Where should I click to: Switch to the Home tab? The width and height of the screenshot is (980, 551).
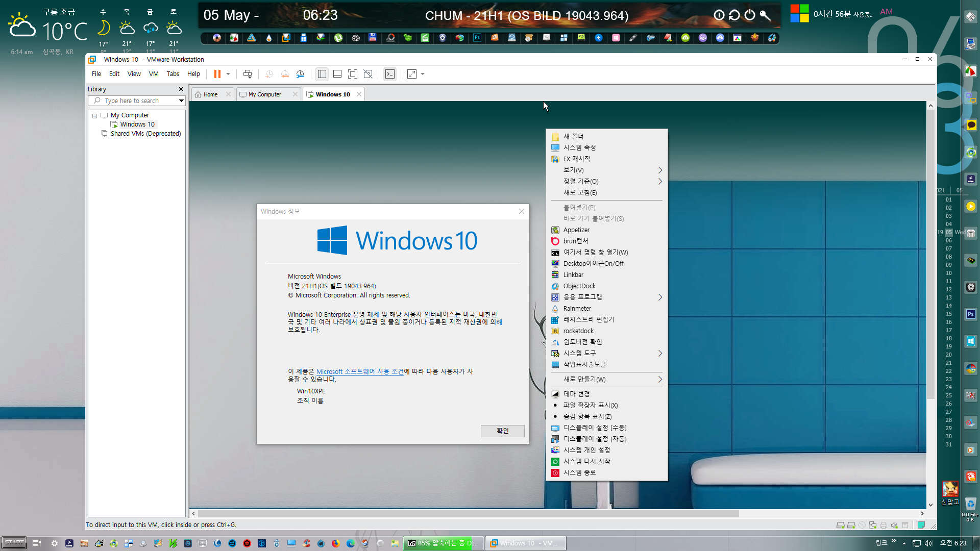[x=210, y=94]
